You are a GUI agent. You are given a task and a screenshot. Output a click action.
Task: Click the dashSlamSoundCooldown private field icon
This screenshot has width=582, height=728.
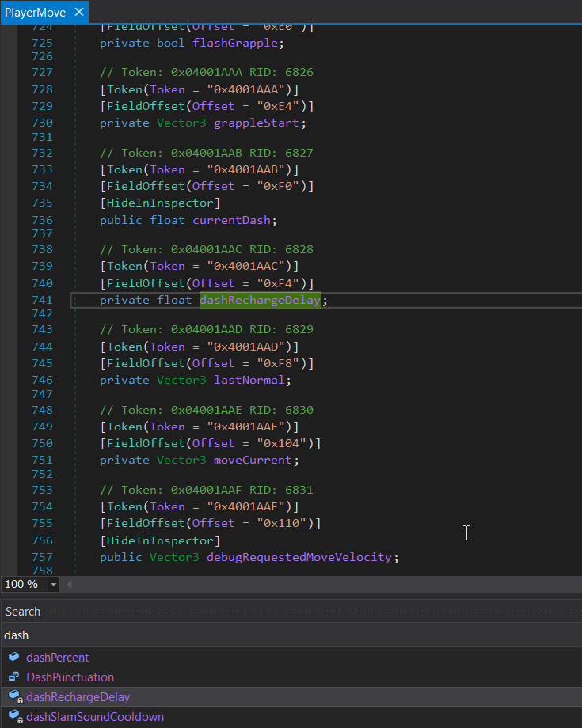13,717
